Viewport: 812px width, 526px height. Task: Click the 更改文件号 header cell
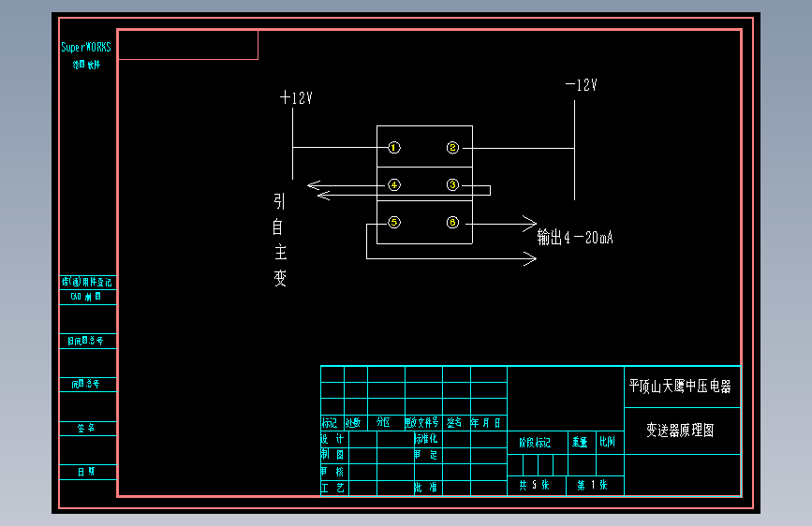pos(421,422)
